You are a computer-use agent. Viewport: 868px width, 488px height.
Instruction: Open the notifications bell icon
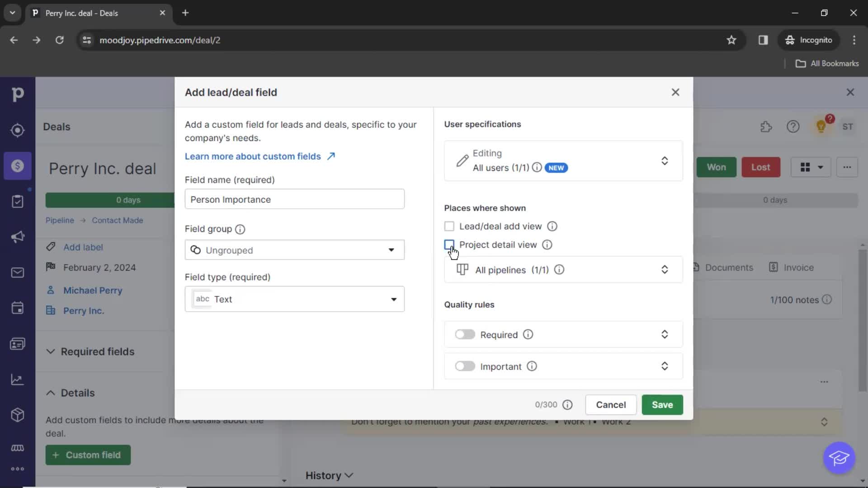(x=821, y=127)
